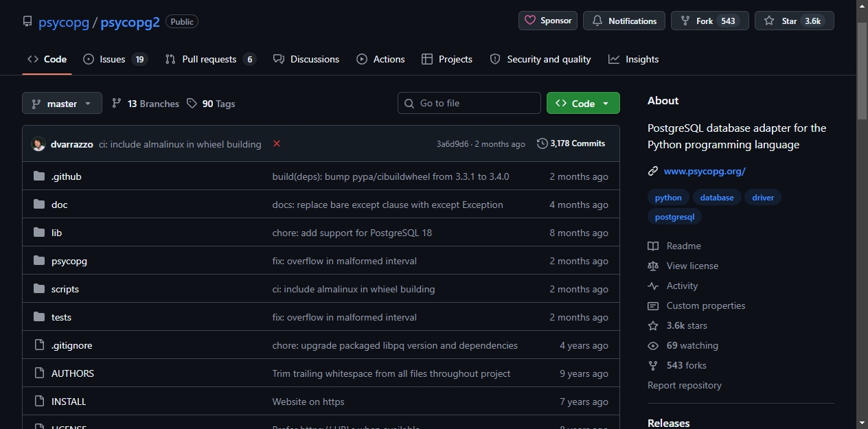The height and width of the screenshot is (429, 868).
Task: Expand the green Code dropdown button
Action: pyautogui.click(x=583, y=103)
